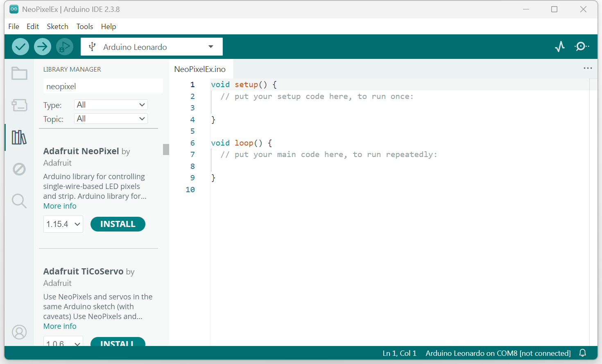The height and width of the screenshot is (364, 602).
Task: Click the Upload sketch arrow icon
Action: coord(42,47)
